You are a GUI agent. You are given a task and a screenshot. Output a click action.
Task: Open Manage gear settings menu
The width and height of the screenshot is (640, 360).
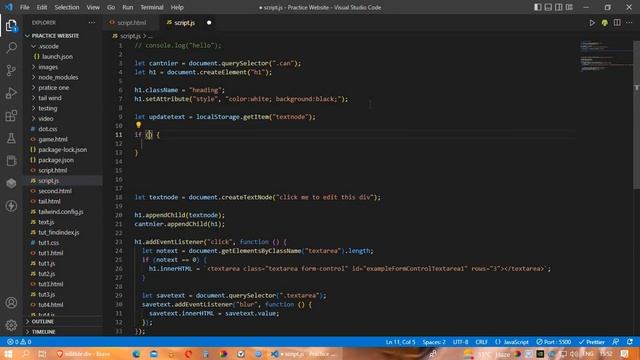(11, 325)
